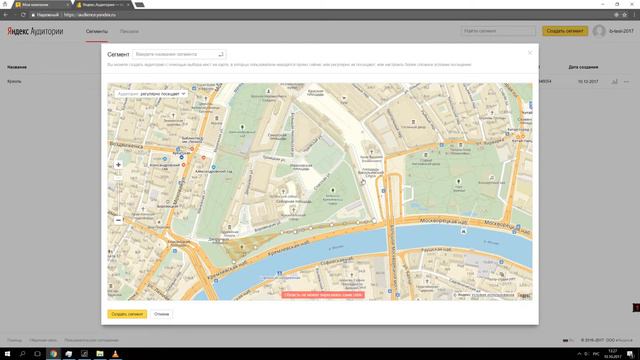Close the segment dialog with the X

[x=530, y=53]
